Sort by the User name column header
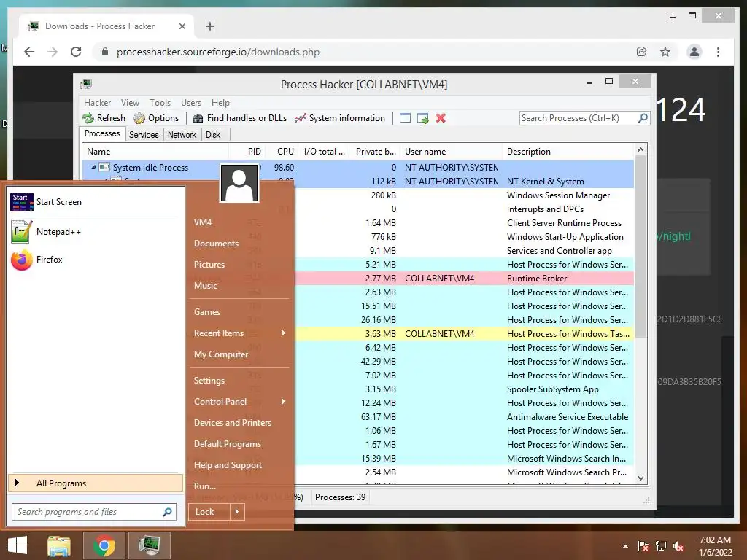 452,152
